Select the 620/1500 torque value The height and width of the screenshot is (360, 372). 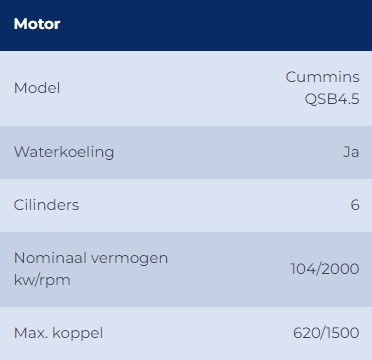[x=326, y=333]
